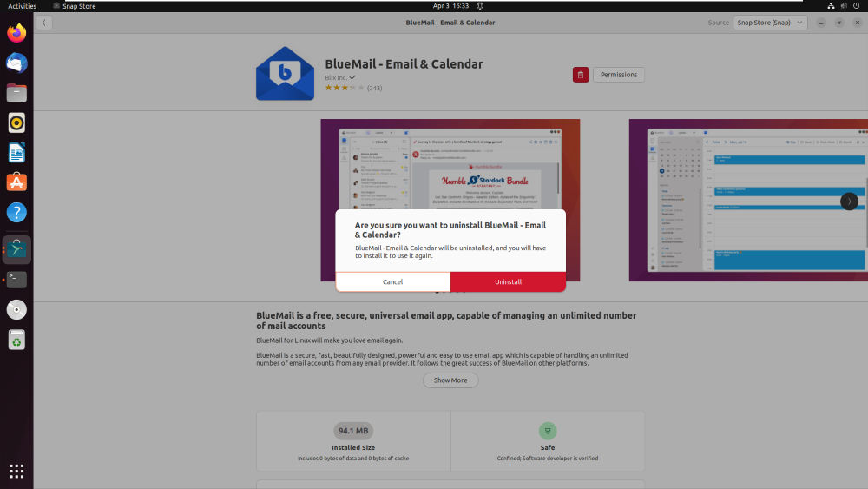Advance screenshots with the next arrow
The height and width of the screenshot is (489, 868).
tap(849, 201)
